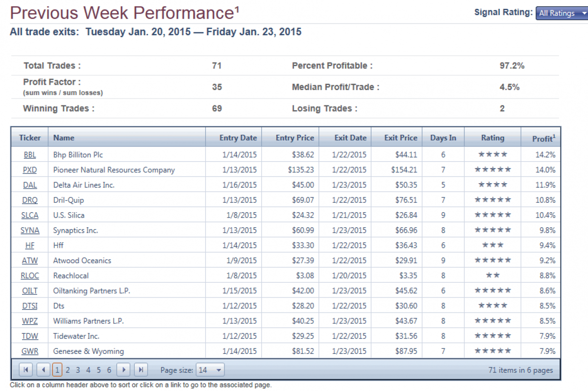Jump to last page of results
Screen dimensions: 588x391
click(141, 370)
